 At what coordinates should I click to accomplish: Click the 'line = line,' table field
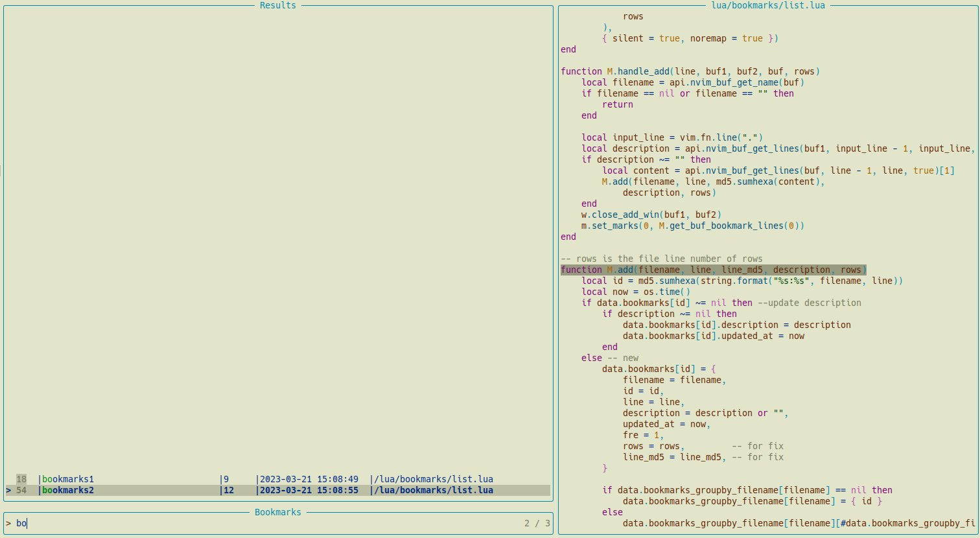click(x=654, y=402)
